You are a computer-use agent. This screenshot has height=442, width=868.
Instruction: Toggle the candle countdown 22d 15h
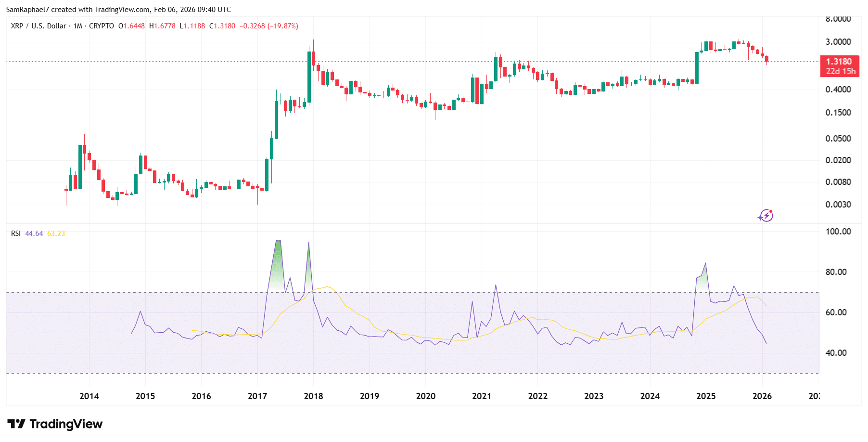pos(842,70)
